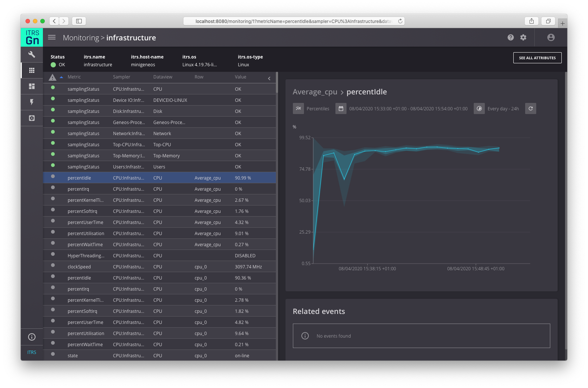This screenshot has width=588, height=388.
Task: Select the HyperThreading DISABLED row
Action: pyautogui.click(x=159, y=255)
